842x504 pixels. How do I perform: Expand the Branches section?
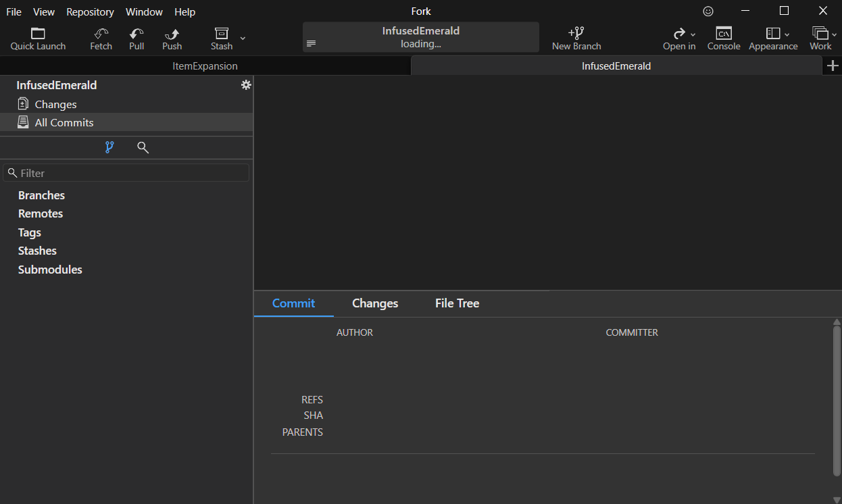pos(41,195)
